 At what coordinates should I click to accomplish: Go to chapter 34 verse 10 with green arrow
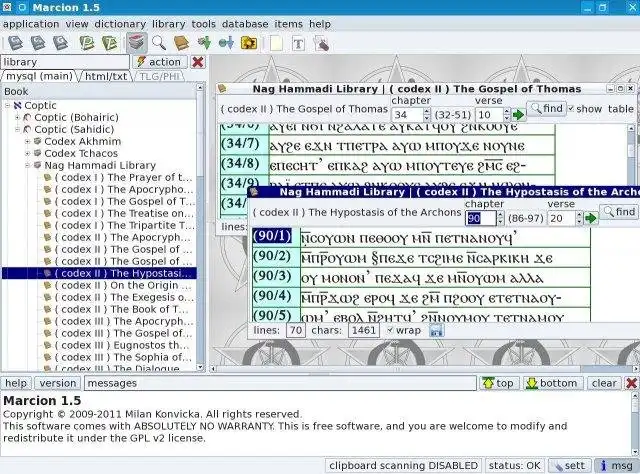(x=518, y=115)
